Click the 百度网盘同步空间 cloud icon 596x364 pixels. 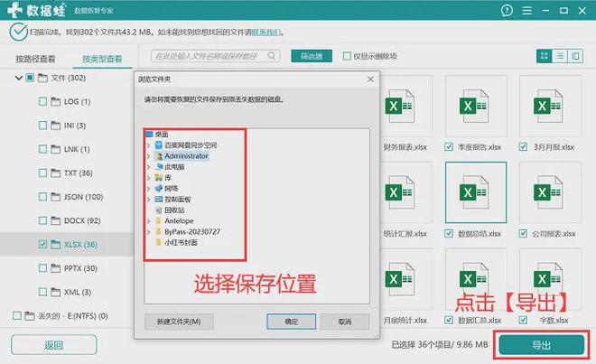click(x=159, y=145)
